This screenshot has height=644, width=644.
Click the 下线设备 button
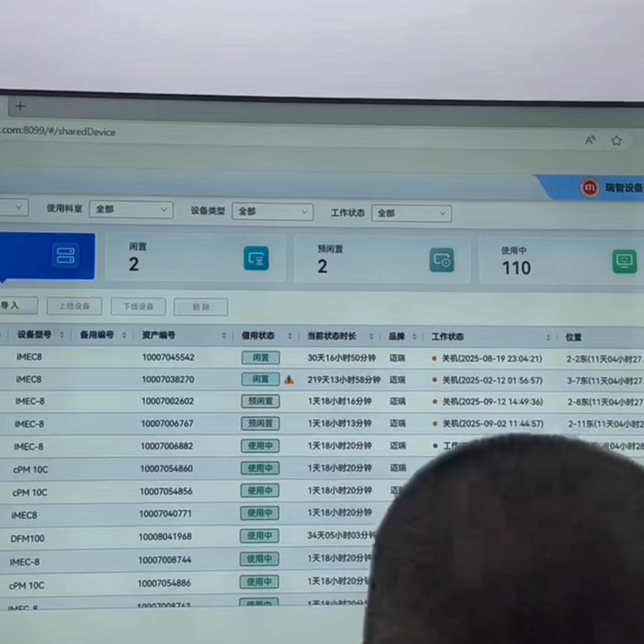pos(138,306)
